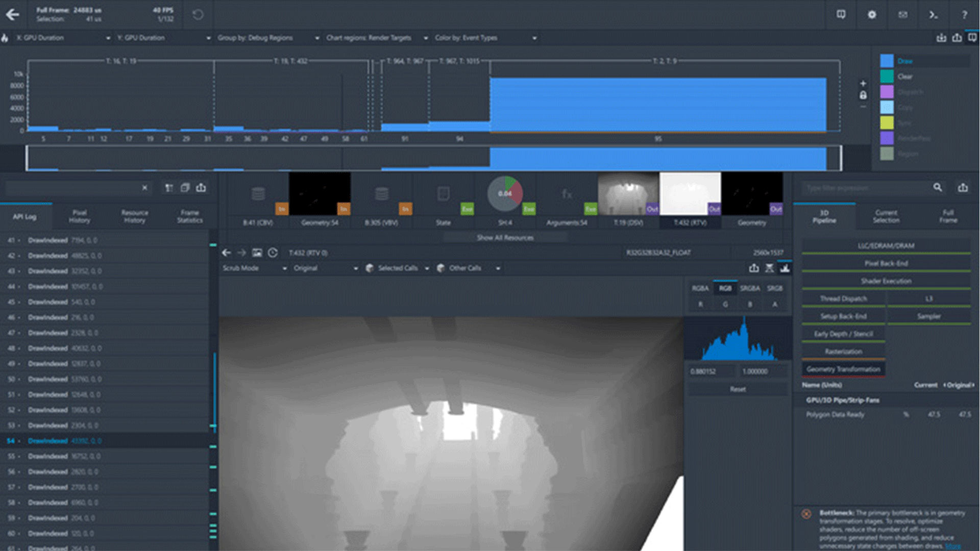The width and height of the screenshot is (980, 551).
Task: Click the Dispatch purple legend swatch
Action: coord(887,92)
